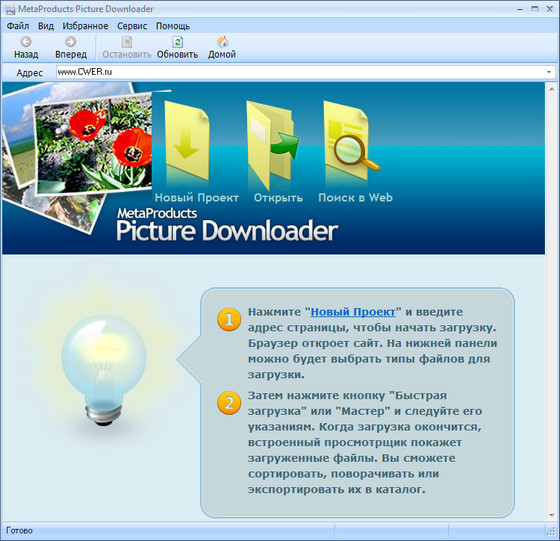Close the Picture Downloader window
The height and width of the screenshot is (541, 560).
click(x=550, y=9)
